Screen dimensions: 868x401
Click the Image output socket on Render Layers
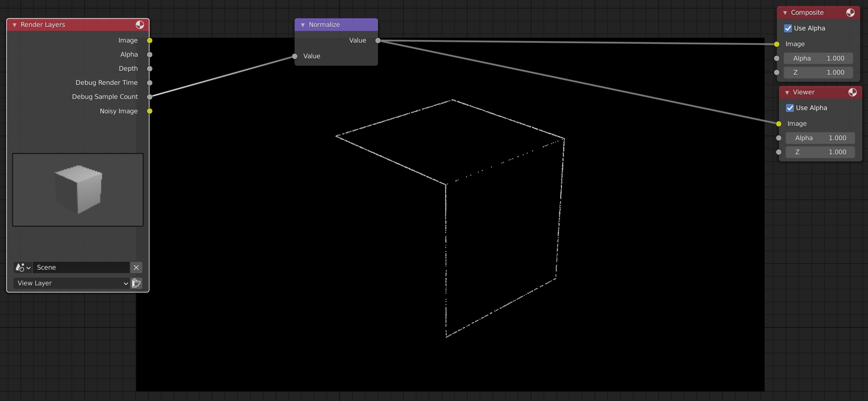[150, 40]
